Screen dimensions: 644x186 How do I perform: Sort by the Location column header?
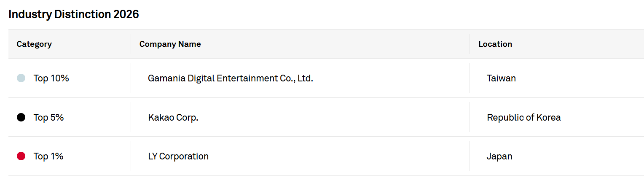[495, 44]
